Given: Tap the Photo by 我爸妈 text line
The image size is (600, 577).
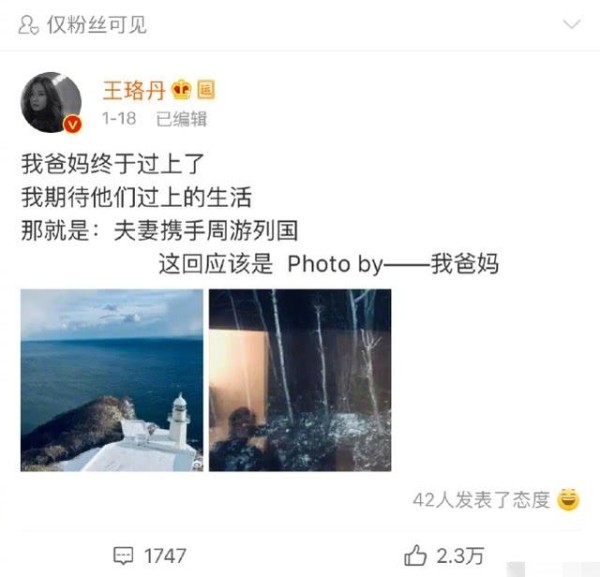Looking at the screenshot, I should point(329,264).
